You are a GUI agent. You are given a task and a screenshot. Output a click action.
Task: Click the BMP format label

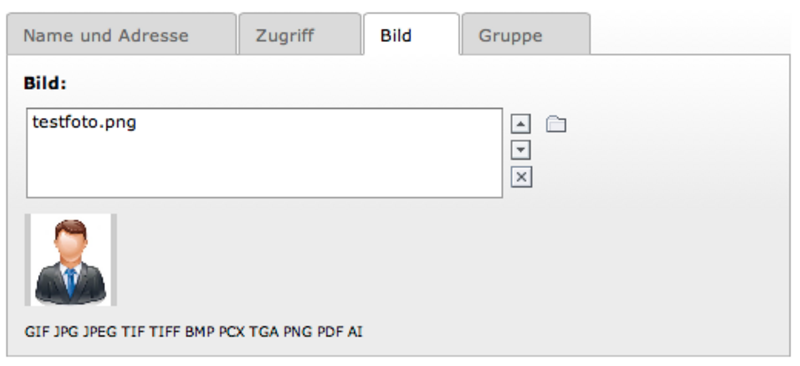199,332
